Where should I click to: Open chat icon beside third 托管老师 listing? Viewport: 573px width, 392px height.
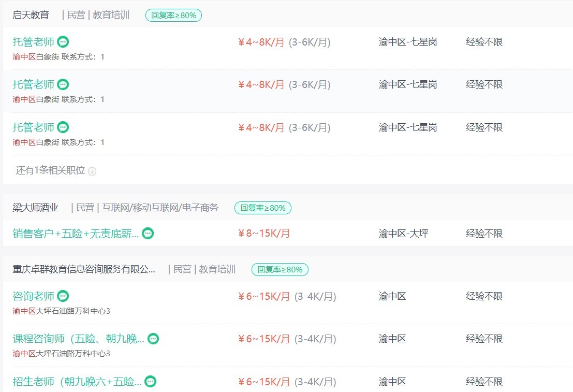pyautogui.click(x=63, y=127)
